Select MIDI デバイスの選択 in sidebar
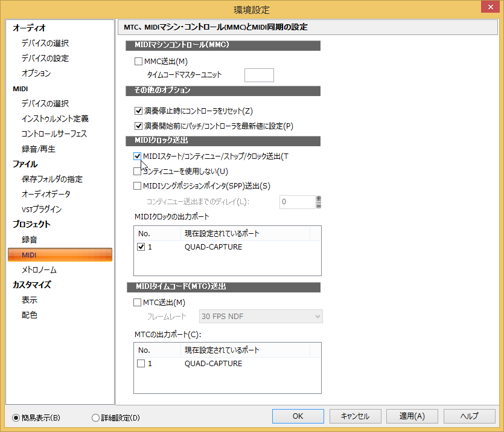 point(45,103)
